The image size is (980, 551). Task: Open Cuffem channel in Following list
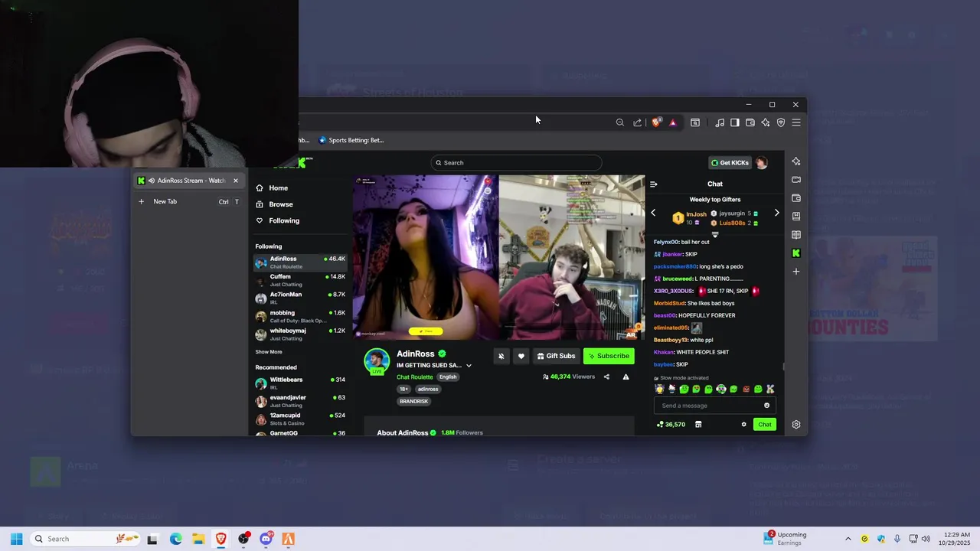301,280
